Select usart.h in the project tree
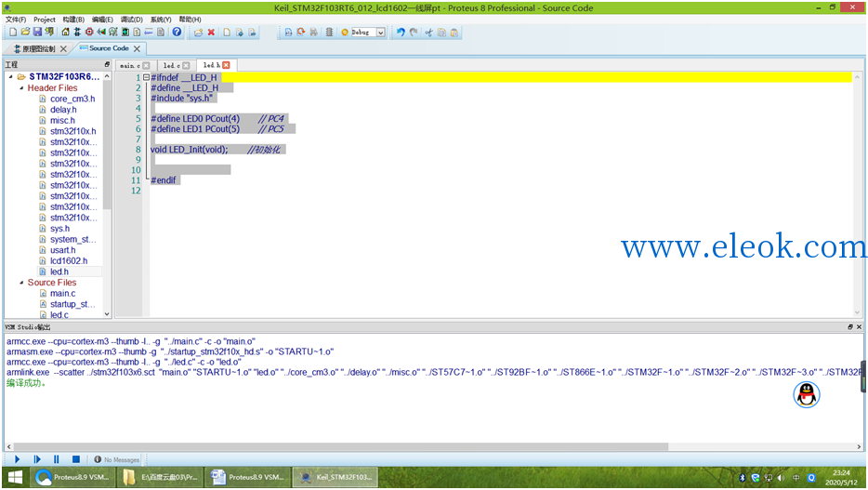This screenshot has height=490, width=868. [x=62, y=250]
